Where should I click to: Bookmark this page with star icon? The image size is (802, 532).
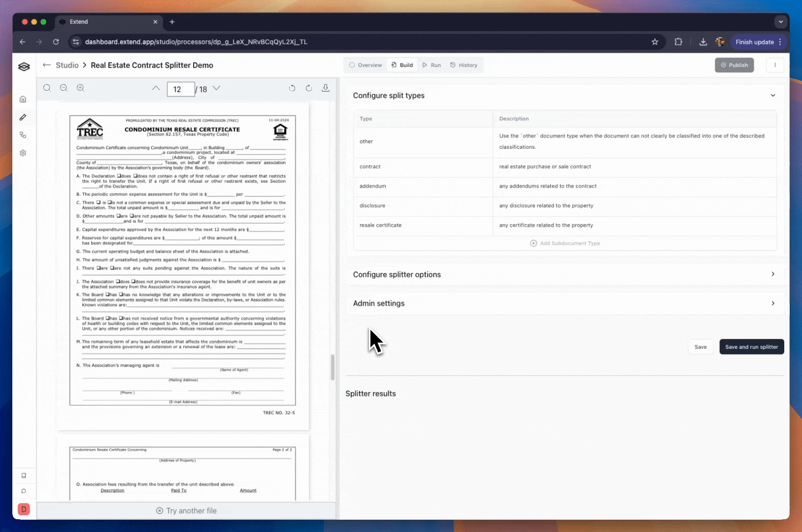[x=655, y=42]
